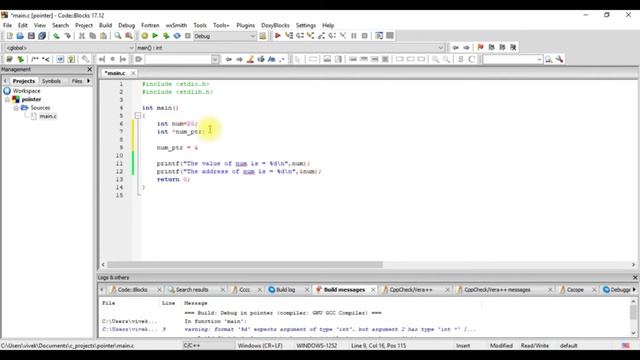Build and run the project

pyautogui.click(x=166, y=36)
